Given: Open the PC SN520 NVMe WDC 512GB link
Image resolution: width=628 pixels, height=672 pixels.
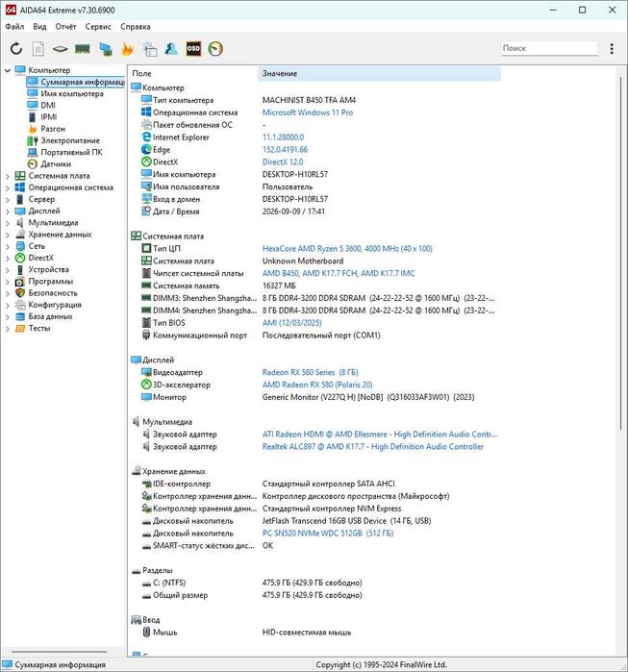Looking at the screenshot, I should [328, 534].
